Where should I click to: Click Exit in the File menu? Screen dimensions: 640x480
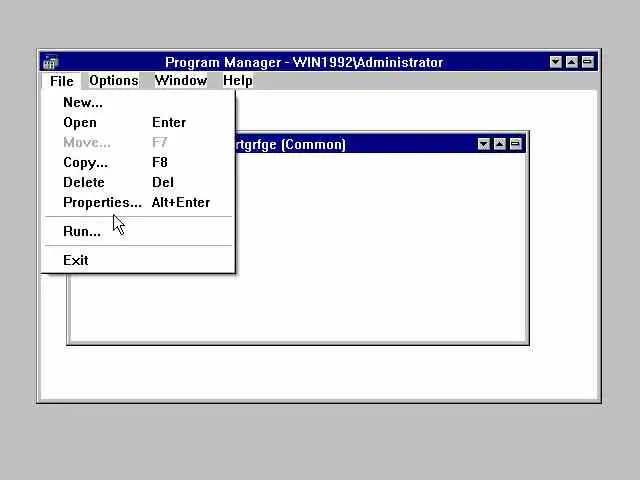tap(138, 260)
